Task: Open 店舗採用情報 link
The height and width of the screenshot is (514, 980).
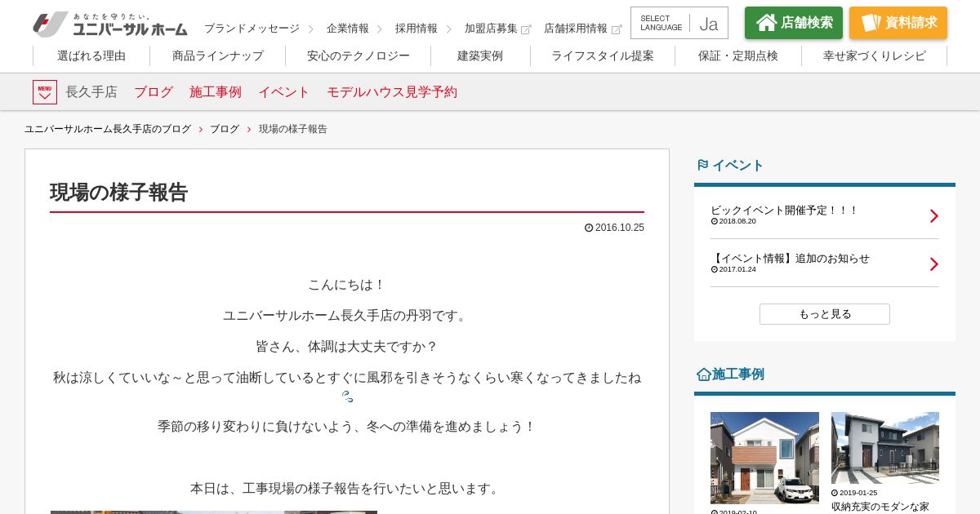Action: 576,29
